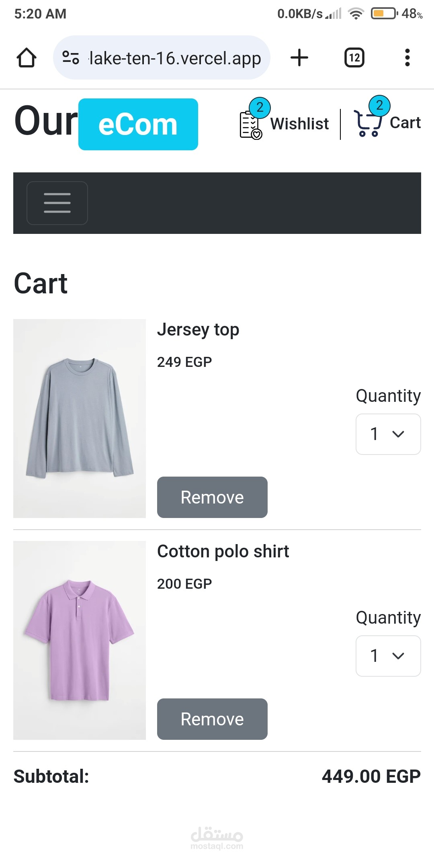Tap the browser home icon
This screenshot has height=868, width=434.
pos(27,57)
